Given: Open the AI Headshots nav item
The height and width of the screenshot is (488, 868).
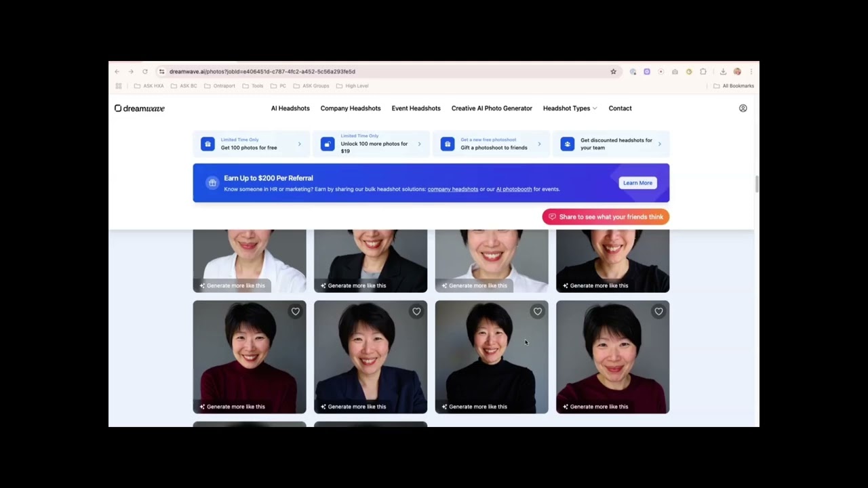Looking at the screenshot, I should [x=290, y=108].
